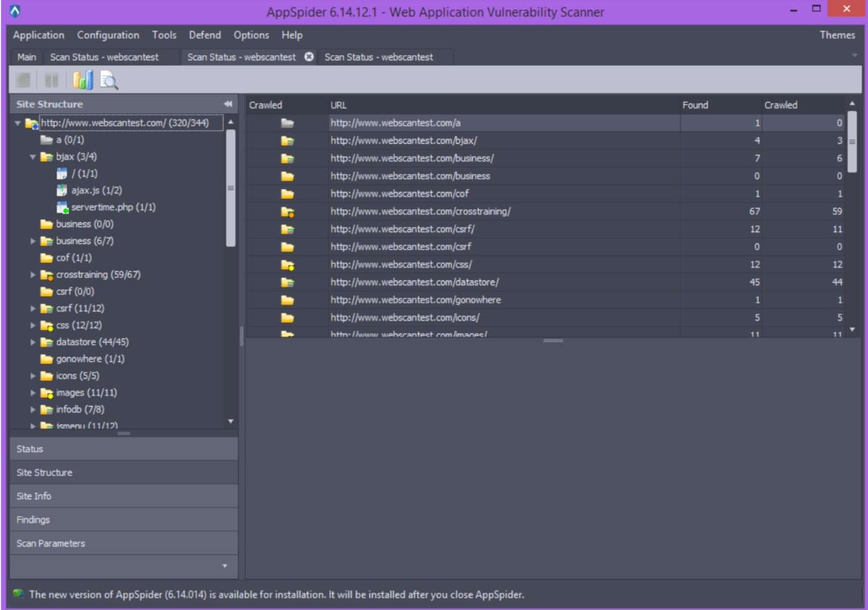Select the cof (1/1) tree node
Viewport: 868px width, 610px height.
(x=74, y=257)
